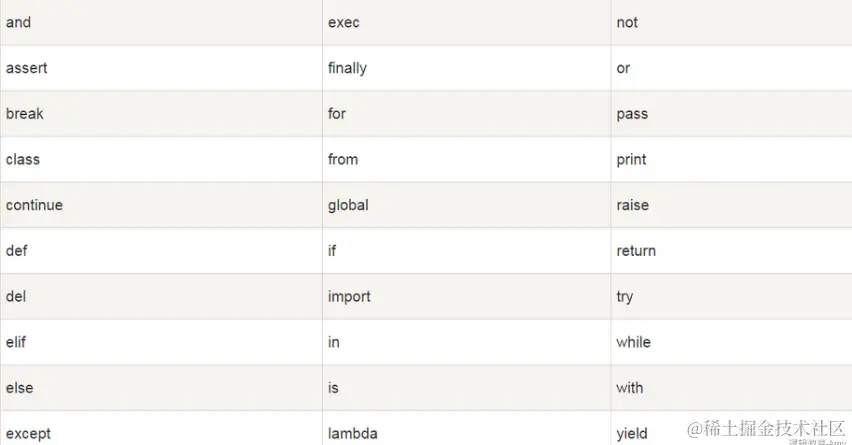Click the 'global' table entry
852x445 pixels.
(x=348, y=205)
